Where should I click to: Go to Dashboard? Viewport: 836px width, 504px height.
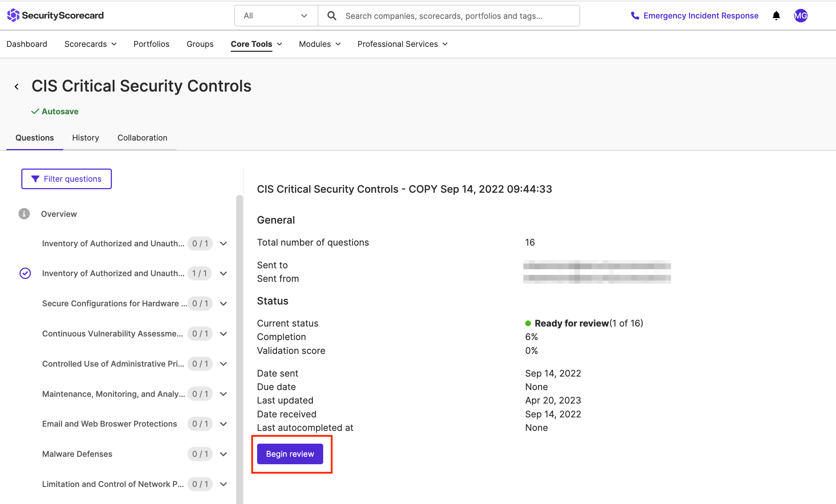point(27,44)
